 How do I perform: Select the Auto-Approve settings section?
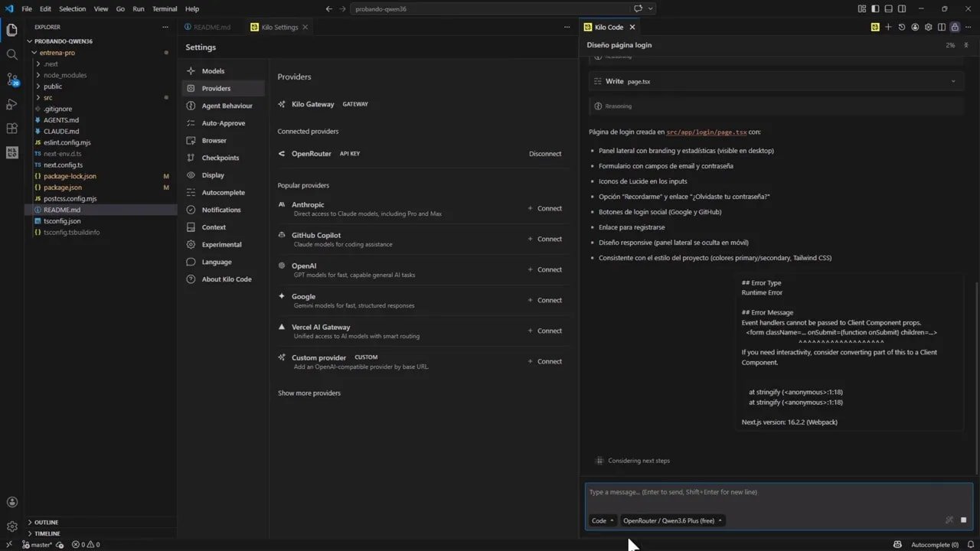(x=224, y=123)
